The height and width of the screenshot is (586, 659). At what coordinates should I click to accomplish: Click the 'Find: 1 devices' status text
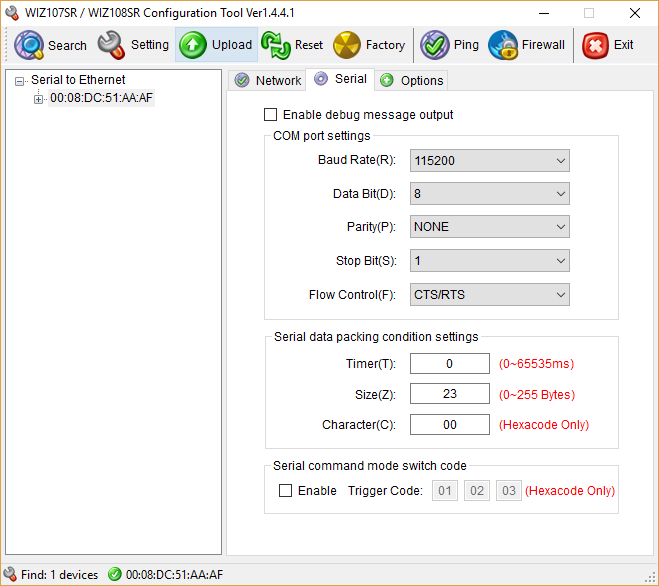[x=59, y=574]
